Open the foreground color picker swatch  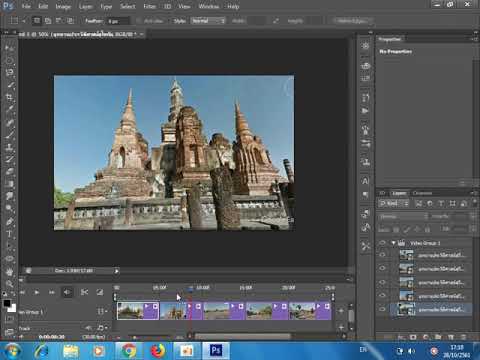coord(7,303)
